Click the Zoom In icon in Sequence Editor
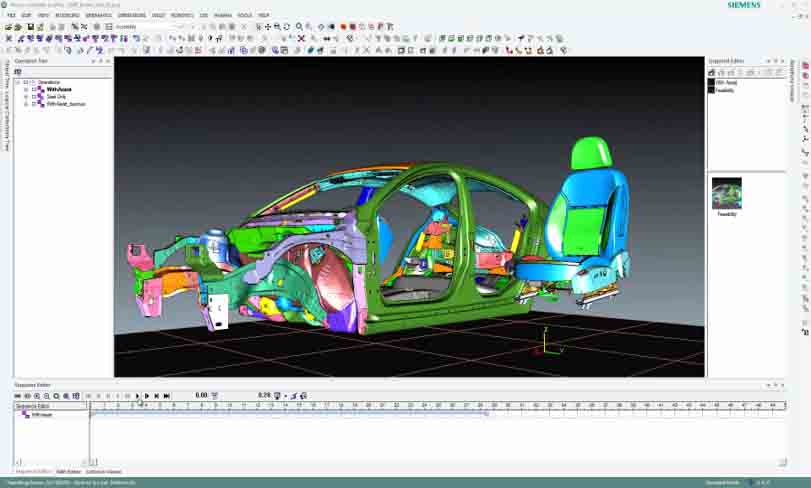 click(37, 396)
